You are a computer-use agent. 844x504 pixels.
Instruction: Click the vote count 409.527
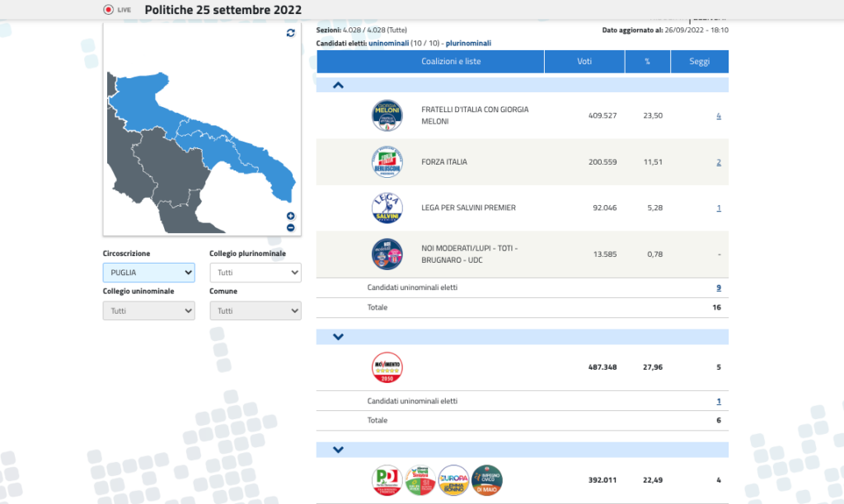click(603, 115)
